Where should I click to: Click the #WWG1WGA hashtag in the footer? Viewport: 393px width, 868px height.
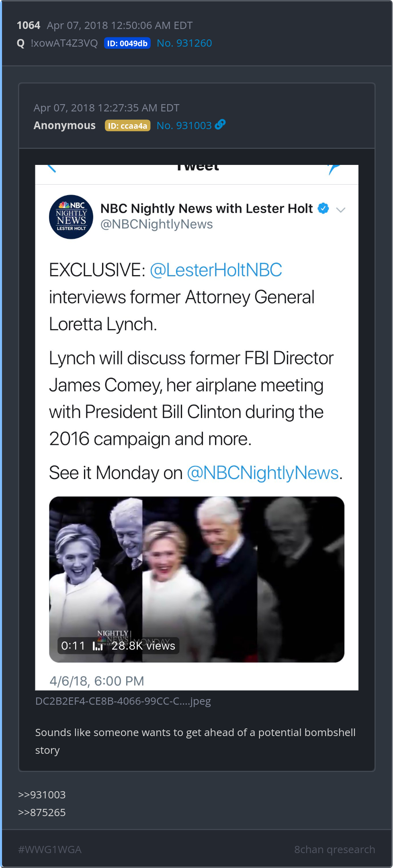click(50, 849)
